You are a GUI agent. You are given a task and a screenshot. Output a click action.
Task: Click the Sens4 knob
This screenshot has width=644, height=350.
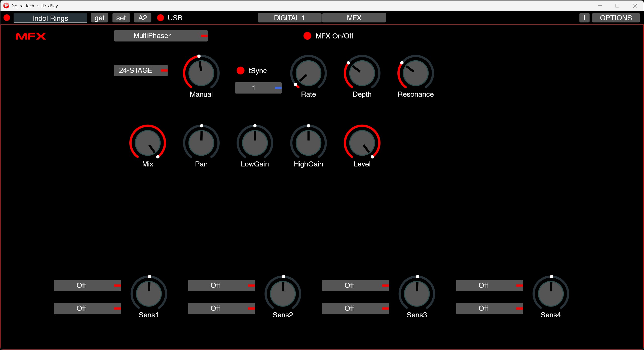pos(551,293)
